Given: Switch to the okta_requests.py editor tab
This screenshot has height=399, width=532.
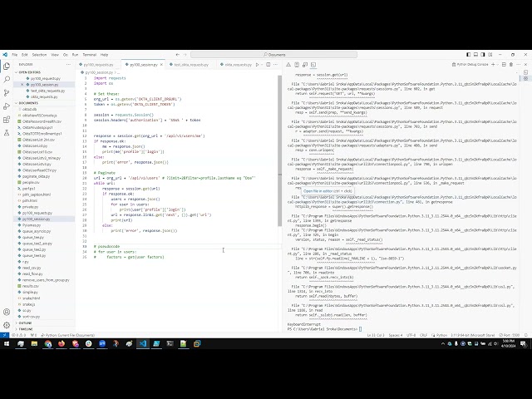Looking at the screenshot, I should pyautogui.click(x=238, y=65).
